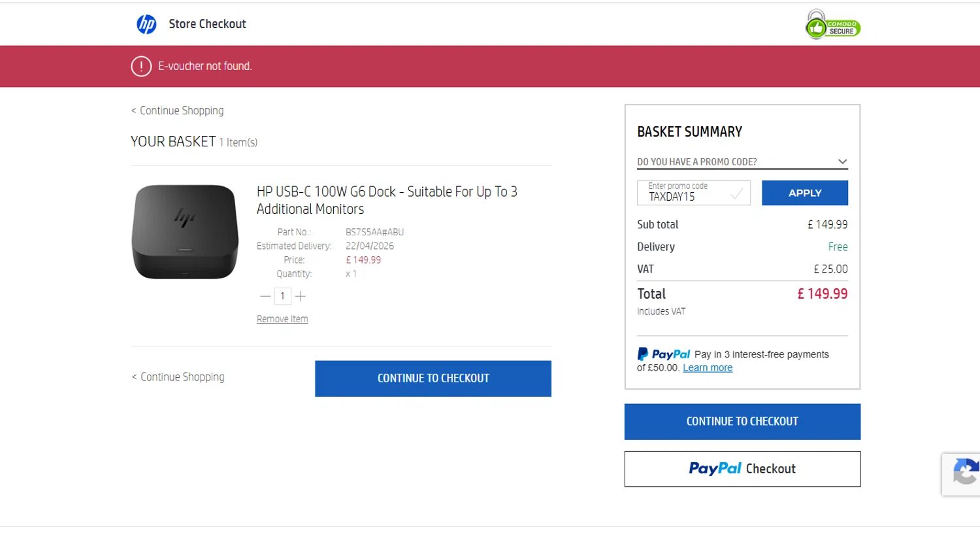Image resolution: width=980 pixels, height=538 pixels.
Task: Open the HP USB-C Dock product thumbnail
Action: point(185,232)
